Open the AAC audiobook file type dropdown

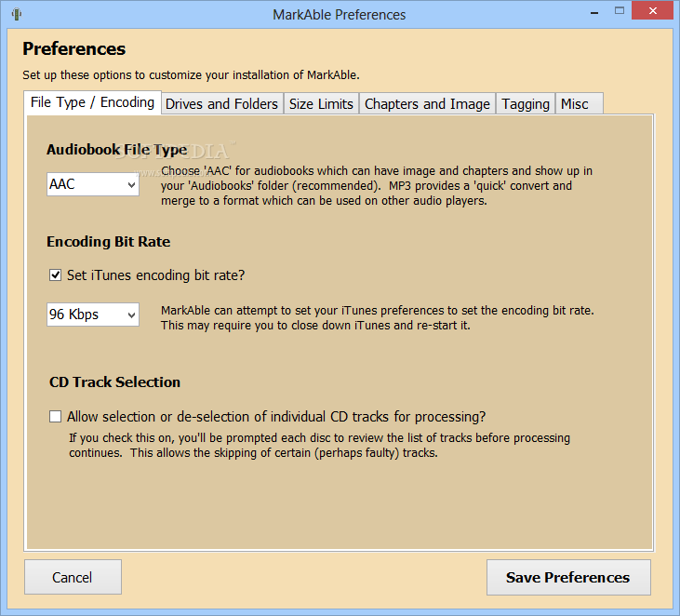tap(93, 184)
